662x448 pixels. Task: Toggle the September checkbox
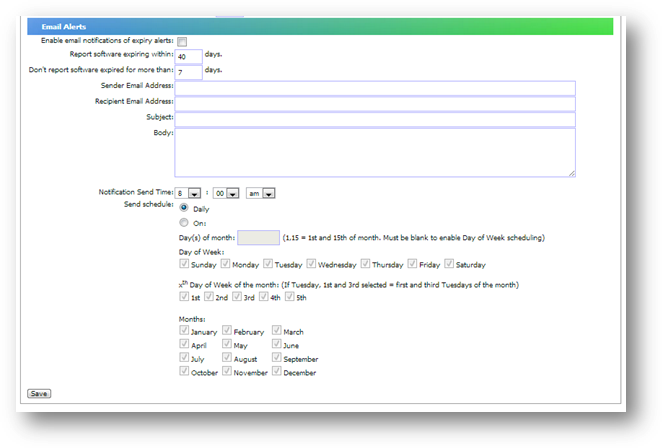[x=277, y=357]
